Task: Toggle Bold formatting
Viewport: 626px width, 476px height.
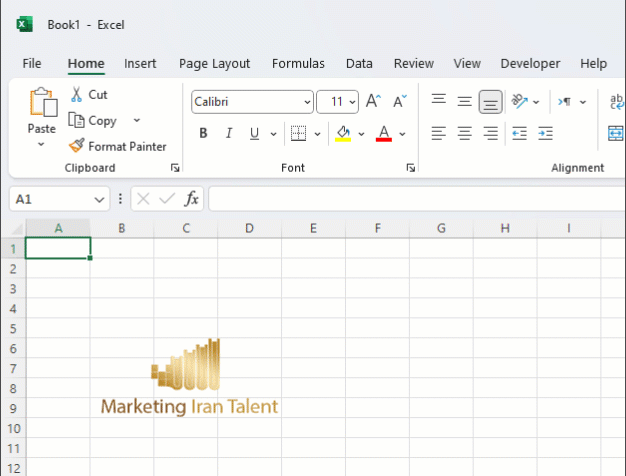Action: pos(203,133)
